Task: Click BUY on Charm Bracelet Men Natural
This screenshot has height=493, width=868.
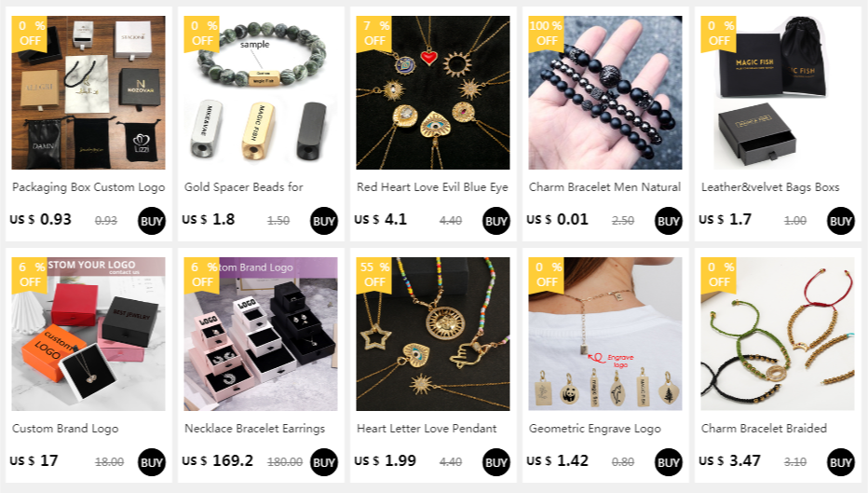Action: [x=668, y=221]
